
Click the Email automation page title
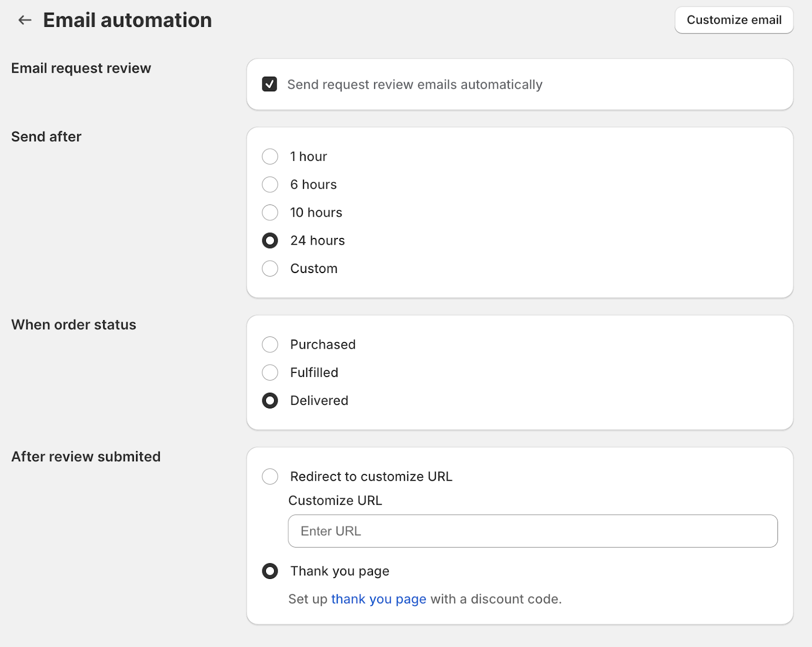tap(127, 20)
